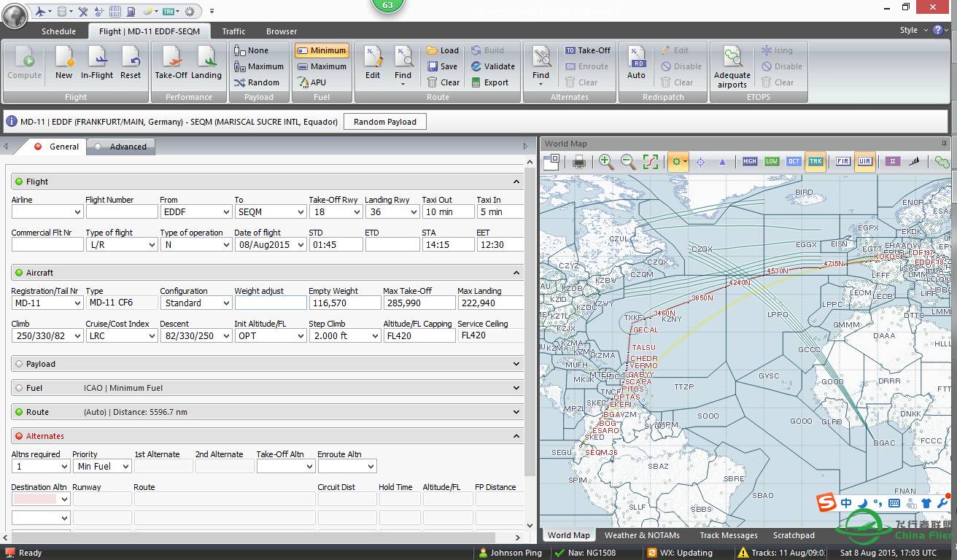This screenshot has width=957, height=560.
Task: Open Landing performance calculation
Action: [206, 63]
